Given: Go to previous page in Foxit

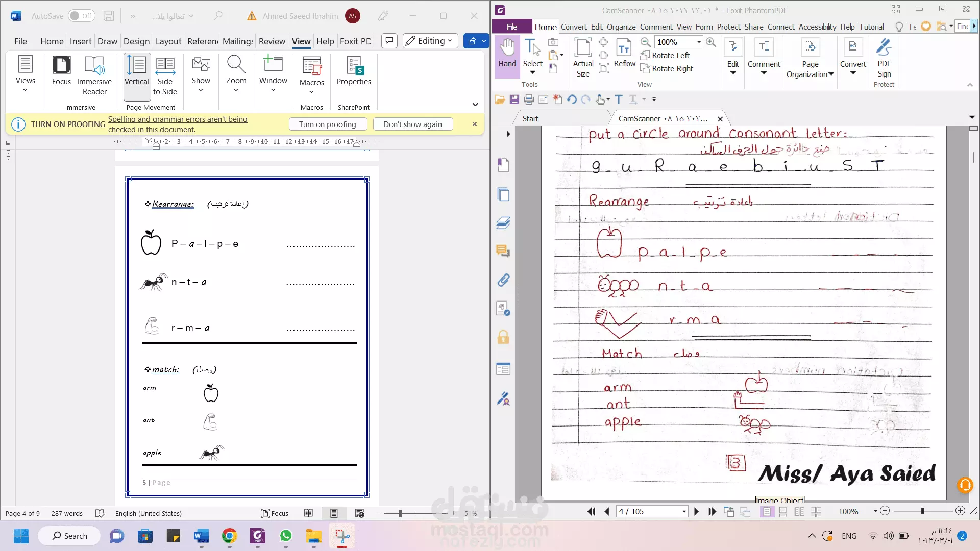Looking at the screenshot, I should [606, 511].
